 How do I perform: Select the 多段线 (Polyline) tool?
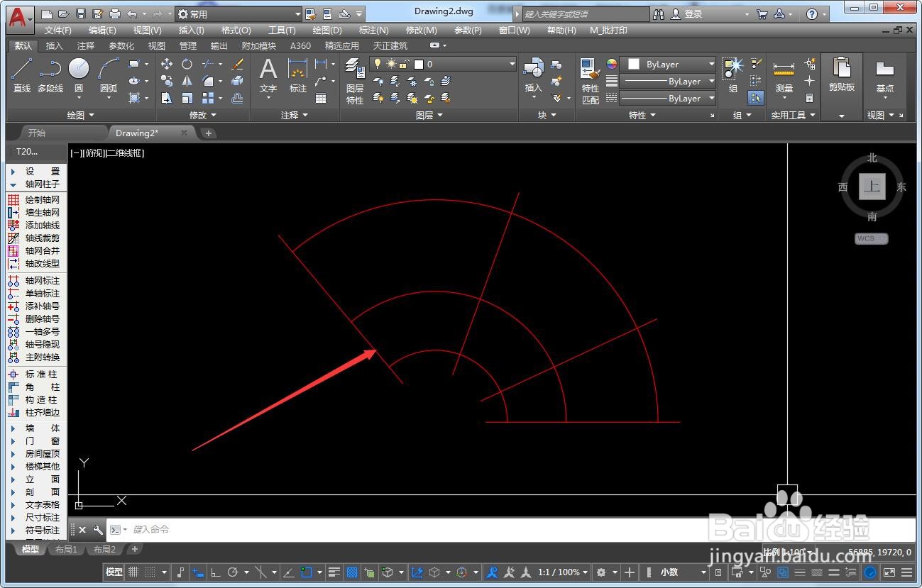click(50, 75)
